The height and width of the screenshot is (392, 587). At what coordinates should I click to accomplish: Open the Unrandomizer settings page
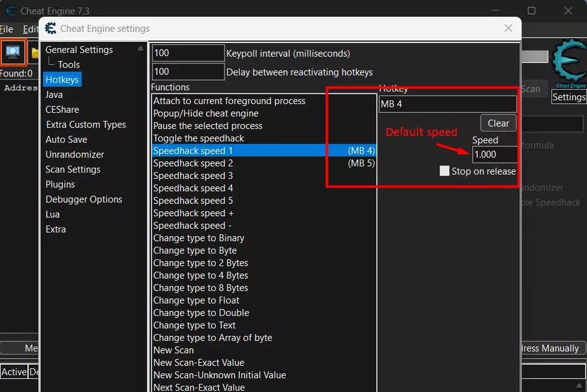click(75, 155)
